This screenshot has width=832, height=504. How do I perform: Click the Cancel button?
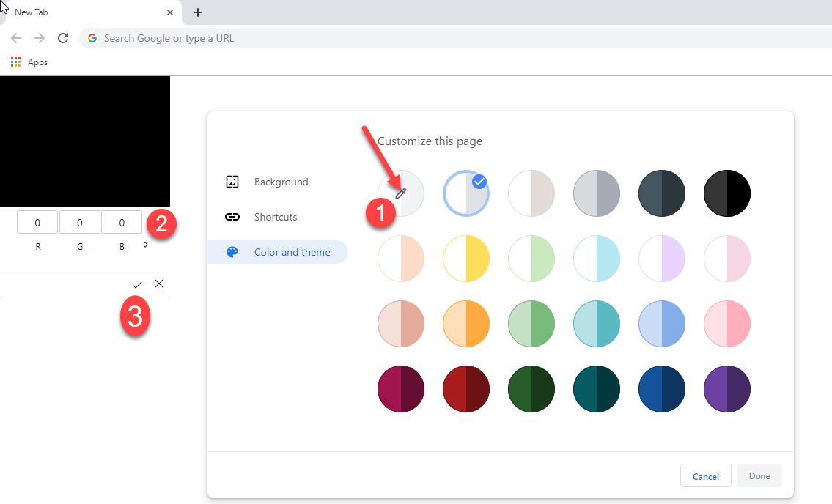tap(705, 476)
